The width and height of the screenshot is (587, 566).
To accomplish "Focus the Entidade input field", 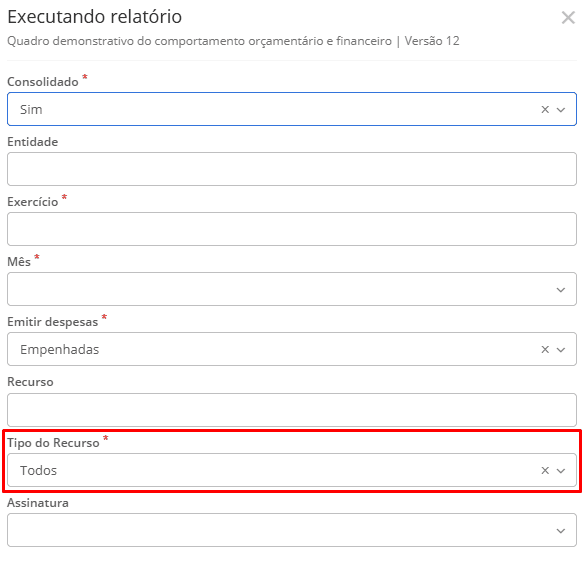I will click(292, 169).
